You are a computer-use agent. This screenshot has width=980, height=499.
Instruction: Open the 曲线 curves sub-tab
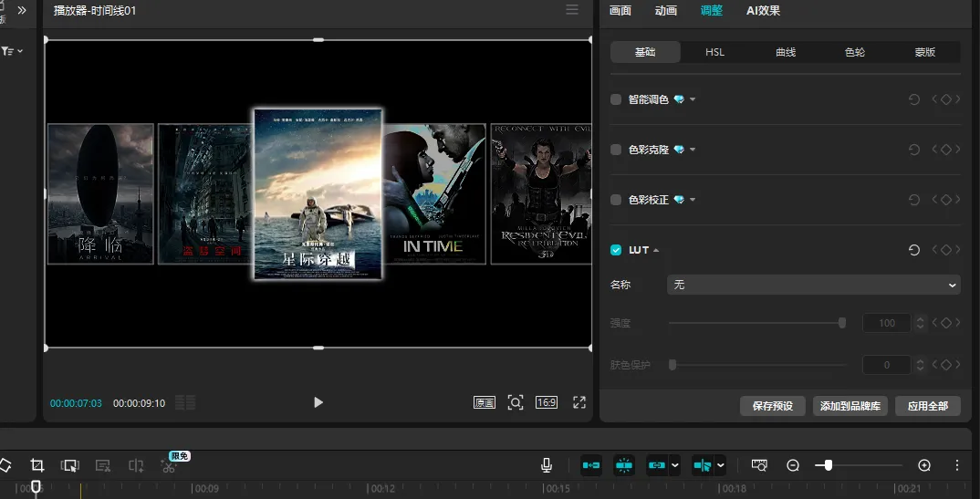786,52
